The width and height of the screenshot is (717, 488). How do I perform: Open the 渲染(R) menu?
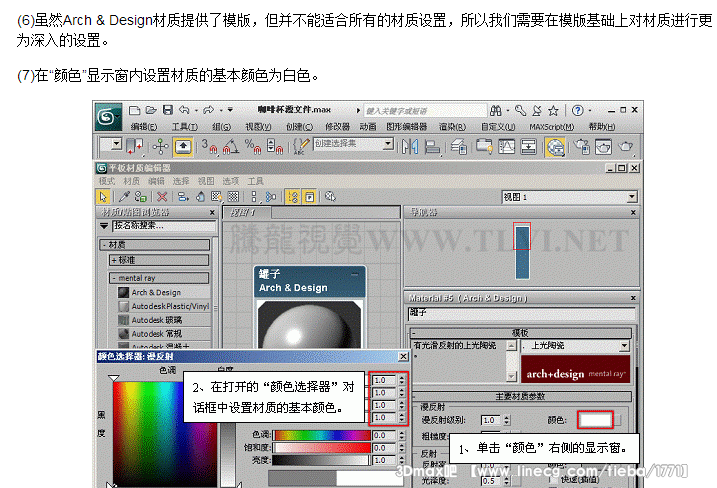pyautogui.click(x=452, y=127)
